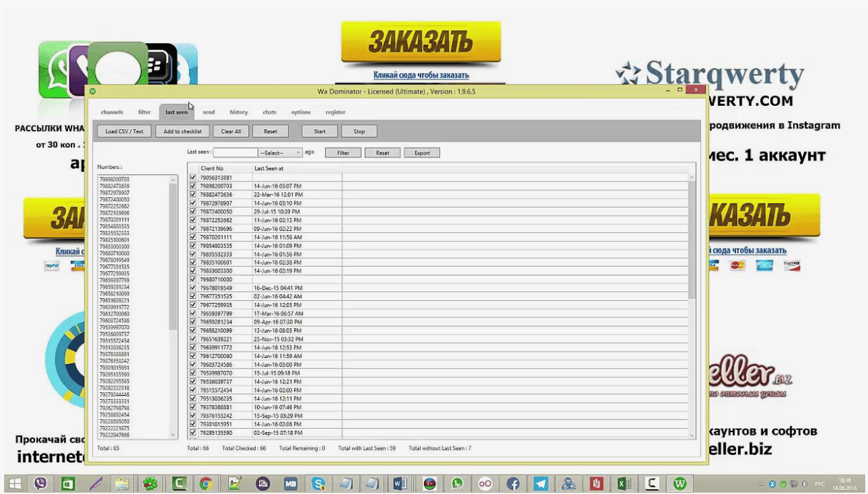This screenshot has height=494, width=868.
Task: Click the fully visible ЗАКАЗАТЬ button in the background
Action: [421, 42]
